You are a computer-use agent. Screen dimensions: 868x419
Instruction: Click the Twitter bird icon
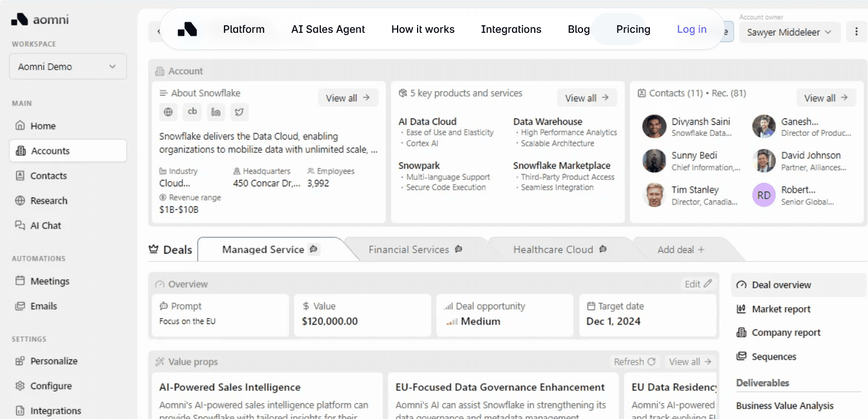click(x=239, y=112)
